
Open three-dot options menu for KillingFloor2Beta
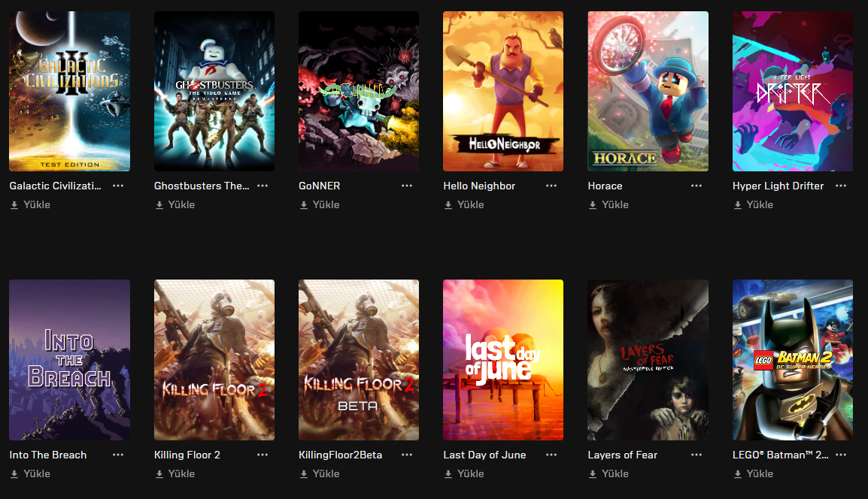point(407,455)
